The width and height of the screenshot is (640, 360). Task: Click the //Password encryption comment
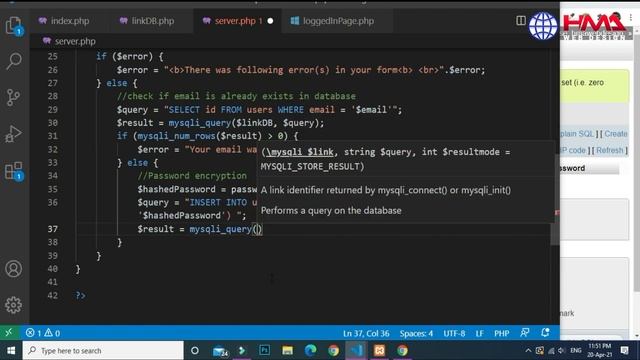[192, 176]
